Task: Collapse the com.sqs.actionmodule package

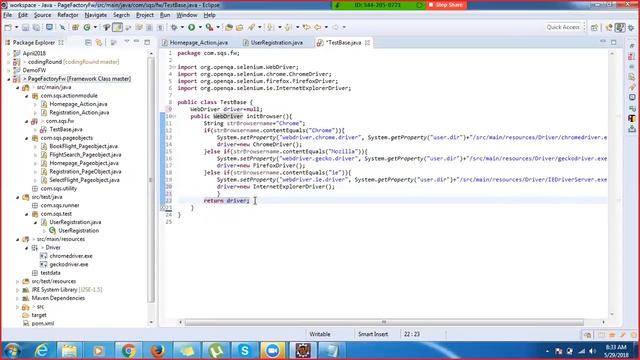Action: click(x=27, y=96)
